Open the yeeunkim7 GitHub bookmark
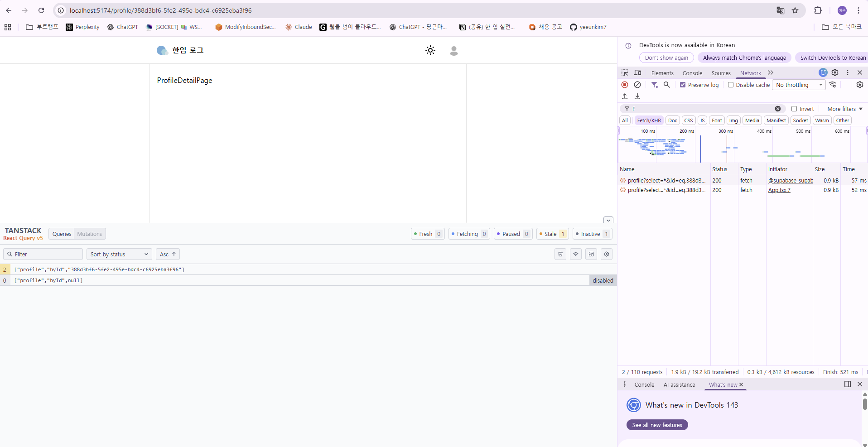The width and height of the screenshot is (868, 447). pyautogui.click(x=588, y=27)
